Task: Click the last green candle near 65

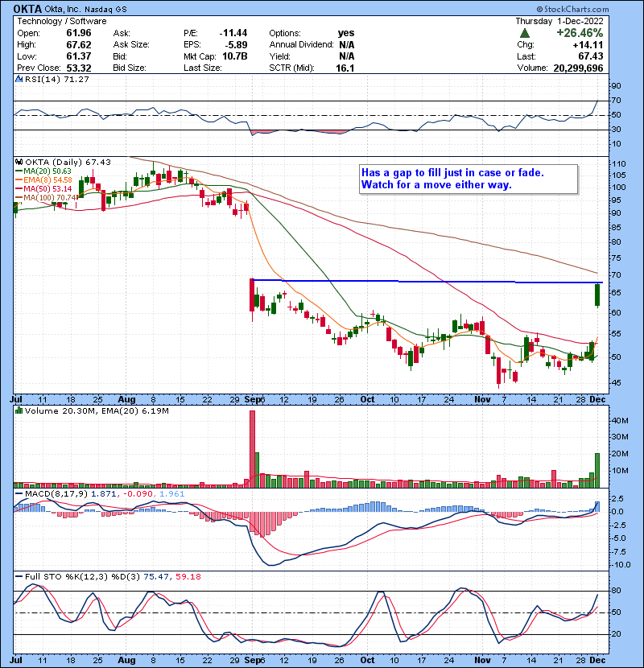Action: click(x=597, y=295)
